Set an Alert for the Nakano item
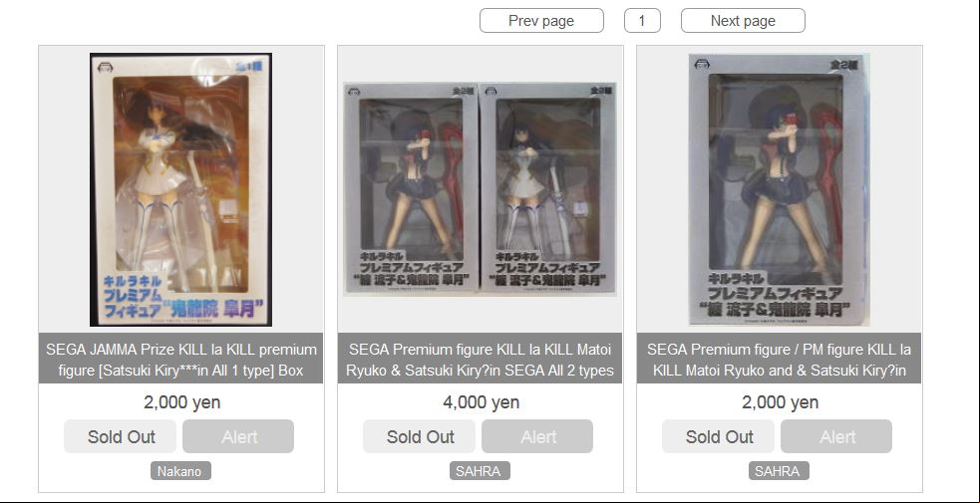Screen dimensions: 980x503 238,436
